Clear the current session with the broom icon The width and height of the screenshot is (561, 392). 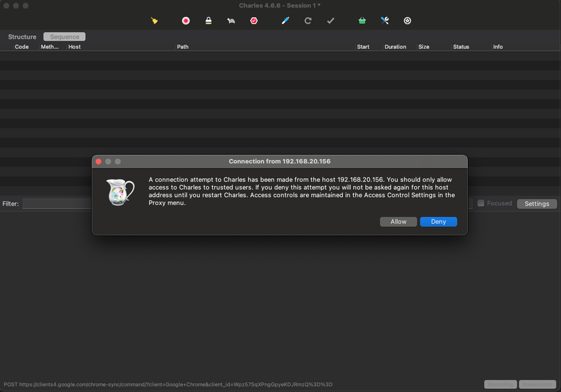point(154,20)
